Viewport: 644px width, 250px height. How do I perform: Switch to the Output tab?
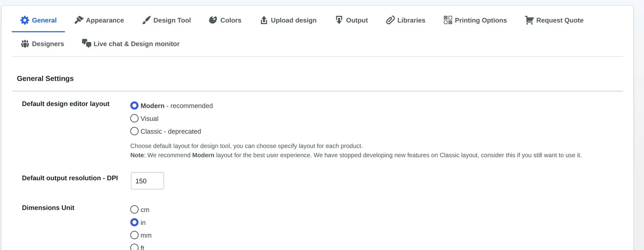click(x=352, y=20)
